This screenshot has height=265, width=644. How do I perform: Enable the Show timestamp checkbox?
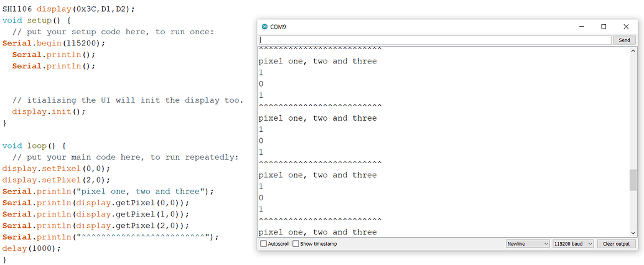(x=296, y=244)
